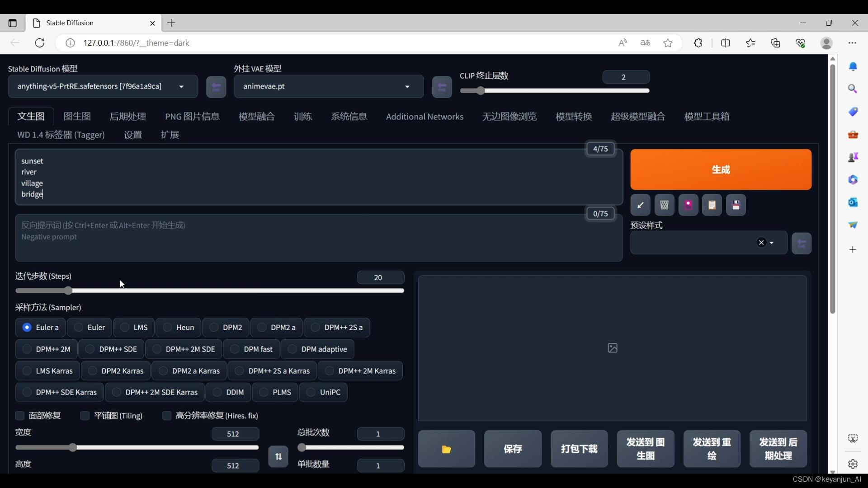Click the 打包下载 button
The height and width of the screenshot is (488, 868).
(x=579, y=449)
